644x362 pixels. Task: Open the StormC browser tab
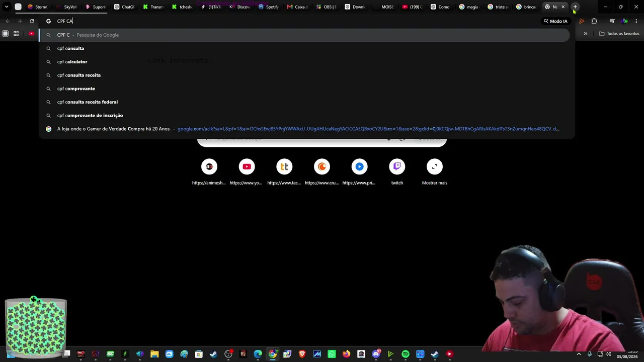coord(38,7)
